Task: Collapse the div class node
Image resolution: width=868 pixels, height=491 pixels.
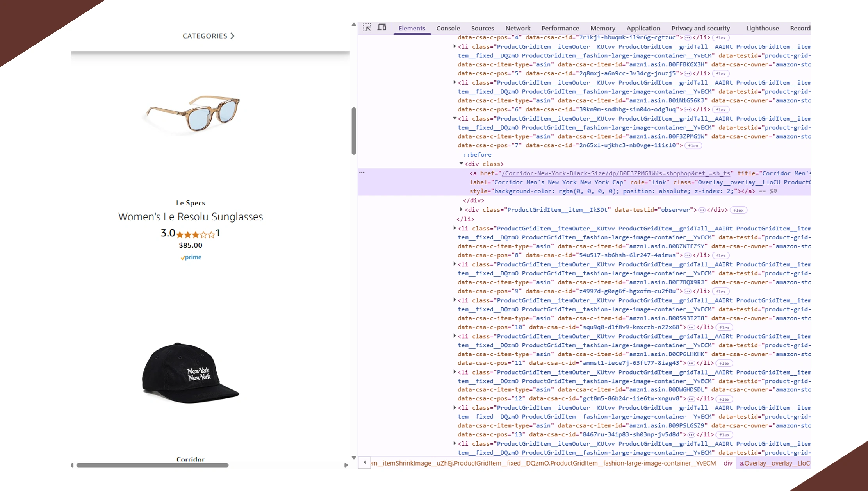Action: (461, 164)
